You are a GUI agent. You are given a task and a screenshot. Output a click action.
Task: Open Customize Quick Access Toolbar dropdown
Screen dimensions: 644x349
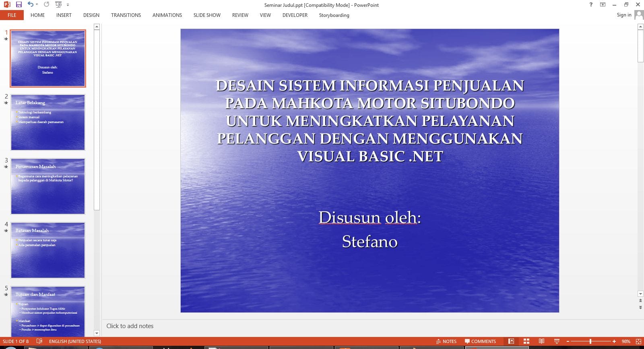point(68,5)
